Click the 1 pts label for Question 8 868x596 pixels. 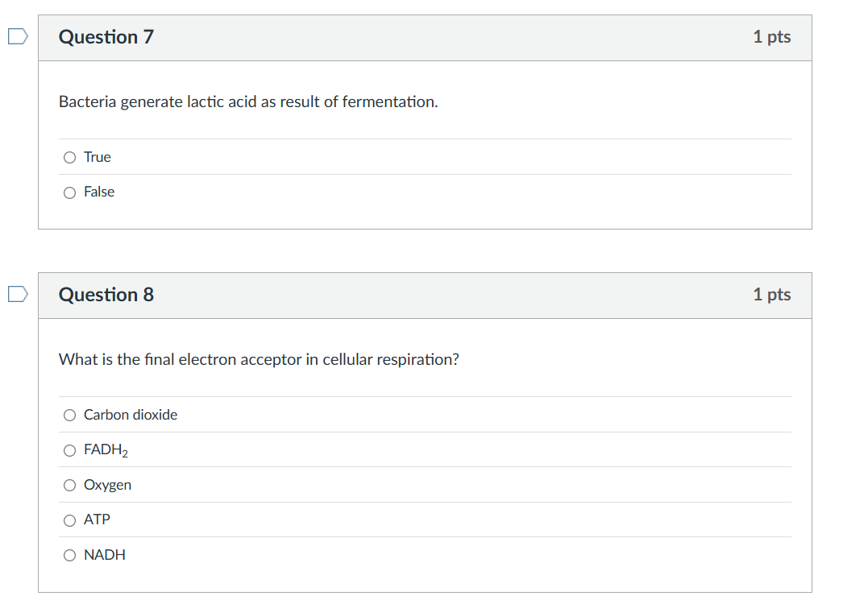pyautogui.click(x=772, y=295)
